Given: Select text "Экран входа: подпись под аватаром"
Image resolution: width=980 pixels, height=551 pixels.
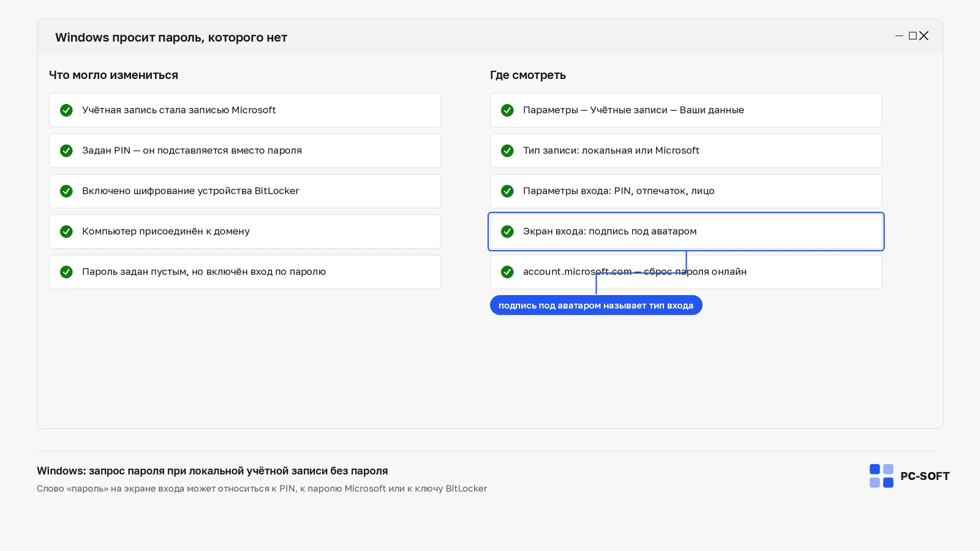Looking at the screenshot, I should coord(610,231).
